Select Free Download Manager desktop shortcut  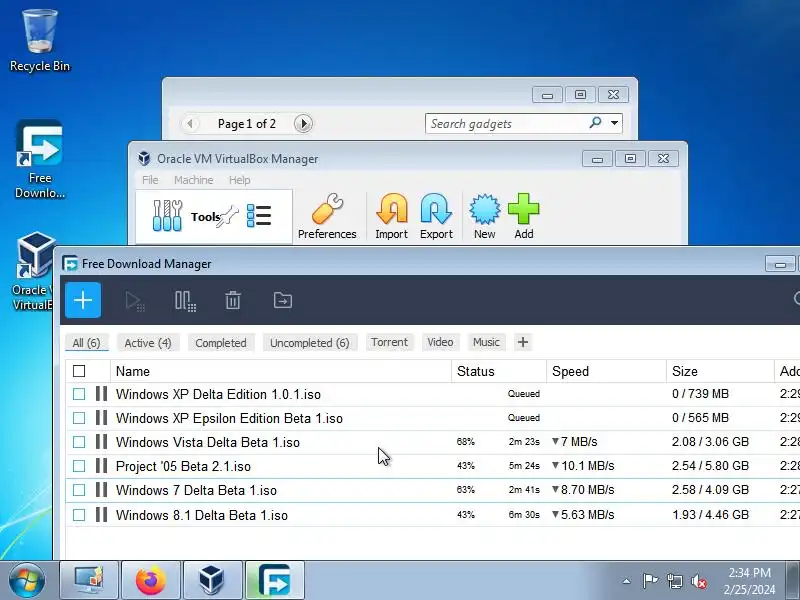pos(40,159)
